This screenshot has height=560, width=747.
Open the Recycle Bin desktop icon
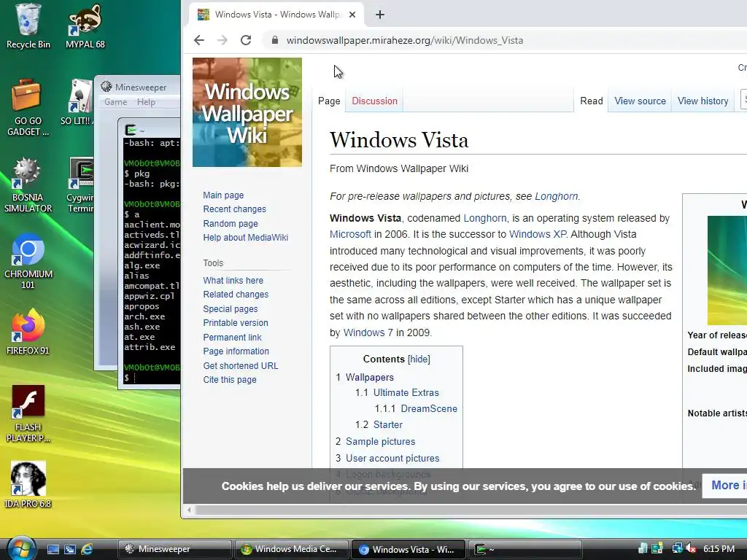point(28,26)
